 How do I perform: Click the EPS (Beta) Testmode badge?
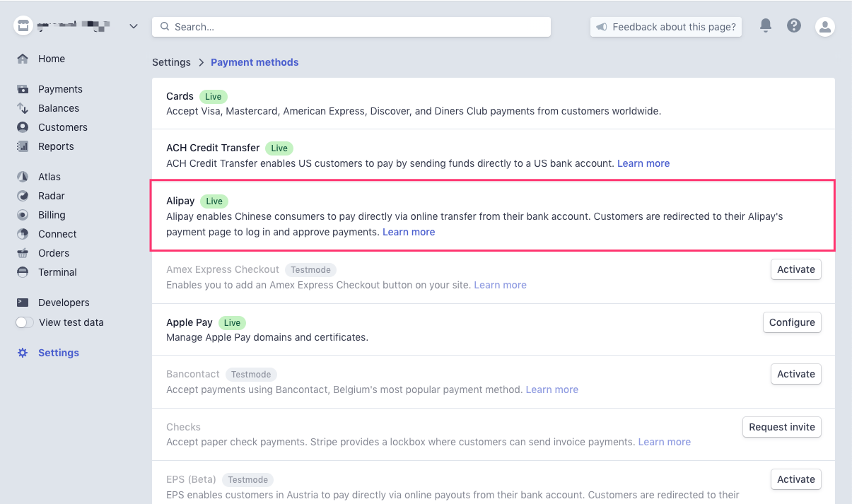point(247,480)
